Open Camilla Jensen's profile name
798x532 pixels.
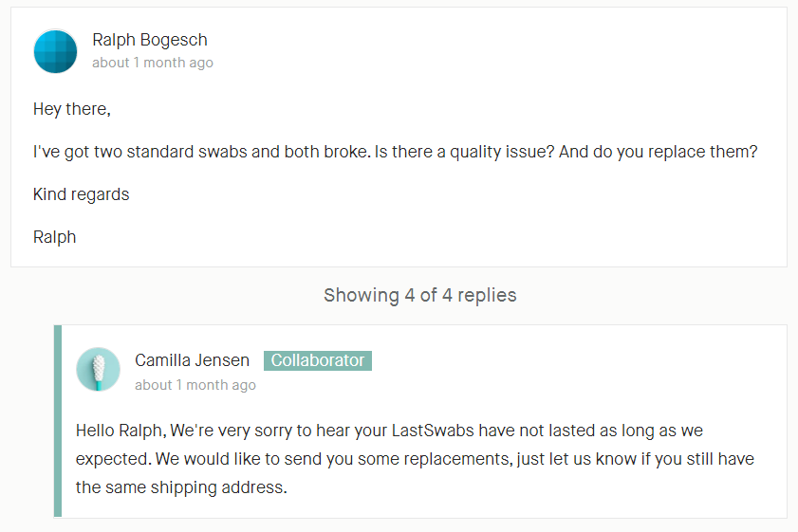click(192, 360)
